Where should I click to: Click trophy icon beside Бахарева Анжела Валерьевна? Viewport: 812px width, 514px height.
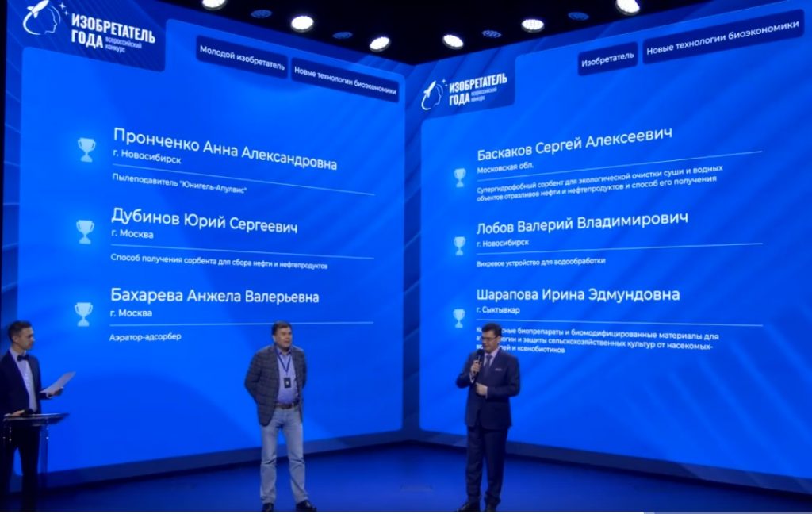point(83,313)
